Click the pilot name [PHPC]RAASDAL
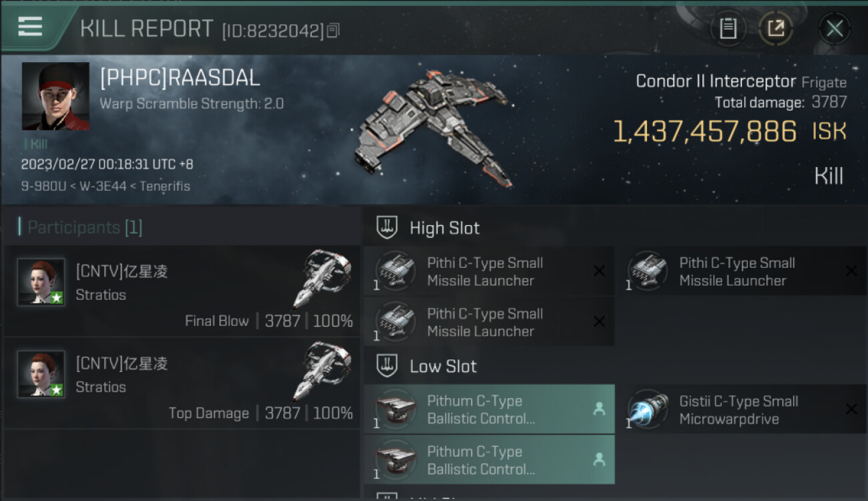 [180, 77]
